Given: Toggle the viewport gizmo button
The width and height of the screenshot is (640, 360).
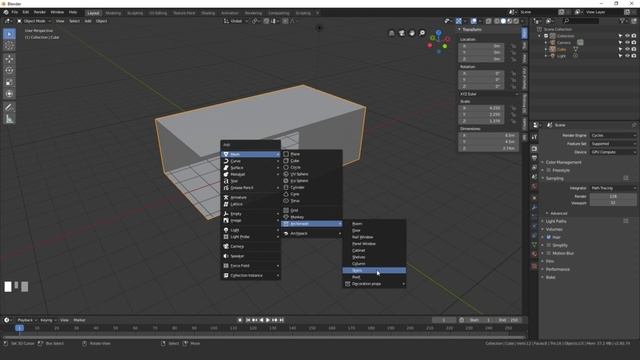Looking at the screenshot, I should pyautogui.click(x=459, y=21).
